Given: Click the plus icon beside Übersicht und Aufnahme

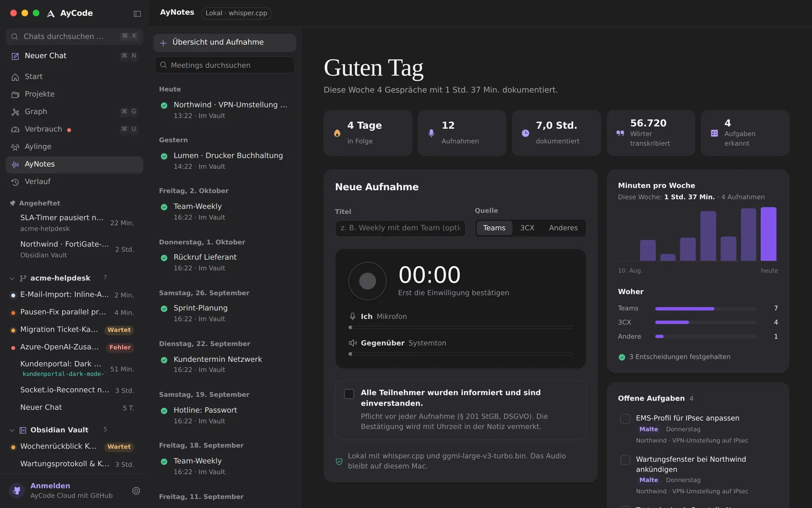Looking at the screenshot, I should coord(163,43).
